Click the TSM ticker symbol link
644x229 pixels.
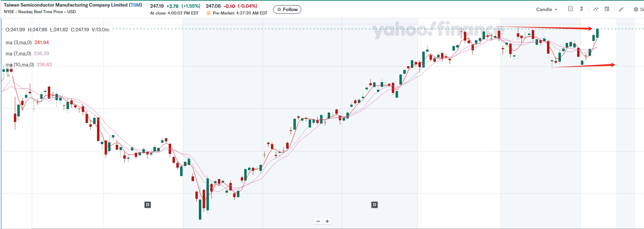(135, 5)
